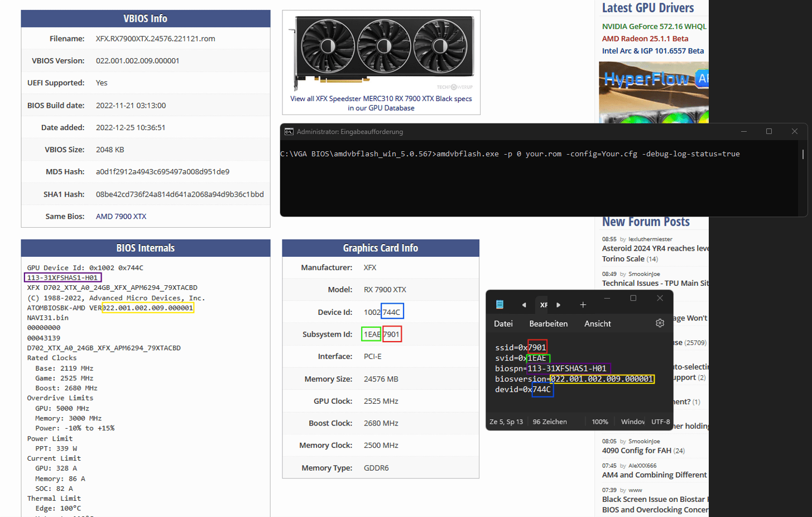The height and width of the screenshot is (517, 812).
Task: Open AMD Radeon 25.1.1 Beta driver link
Action: (x=645, y=39)
